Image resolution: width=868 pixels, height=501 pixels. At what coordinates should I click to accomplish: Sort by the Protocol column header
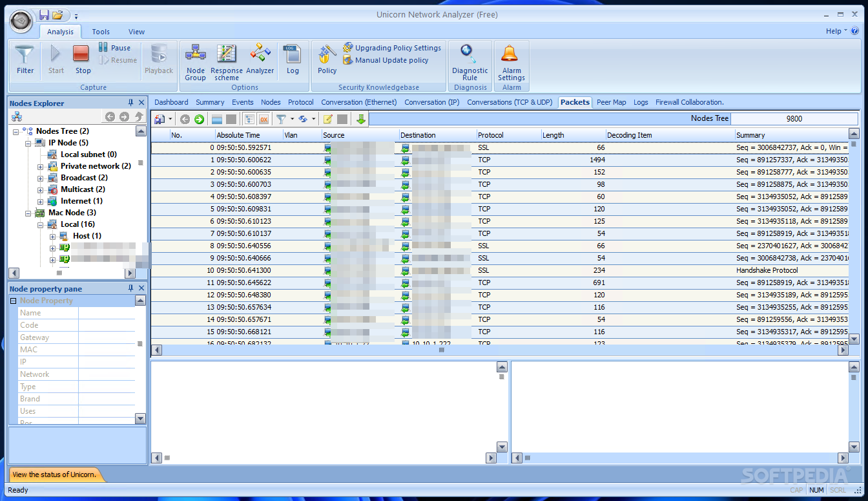tap(509, 135)
